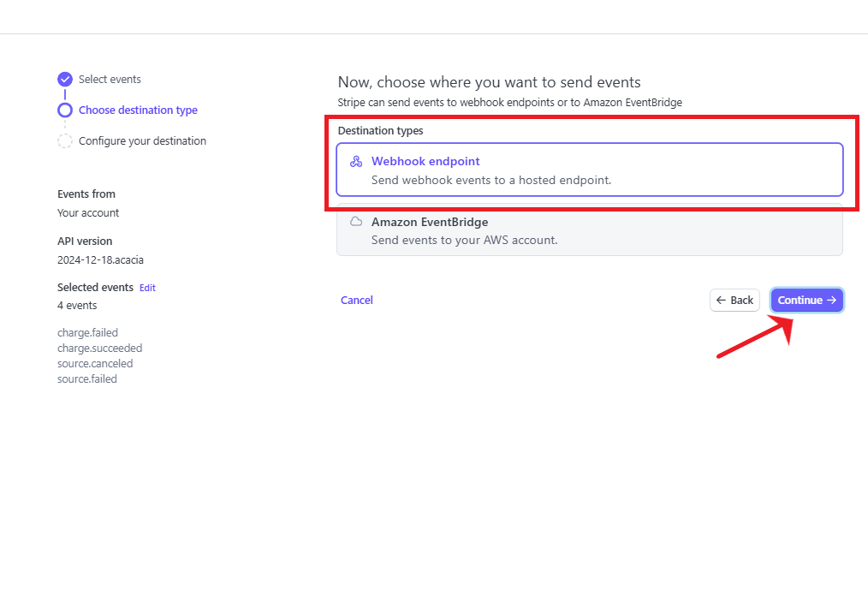Click 'Send webhook events to a hosted endpoint.'
The width and height of the screenshot is (868, 590).
coord(491,180)
